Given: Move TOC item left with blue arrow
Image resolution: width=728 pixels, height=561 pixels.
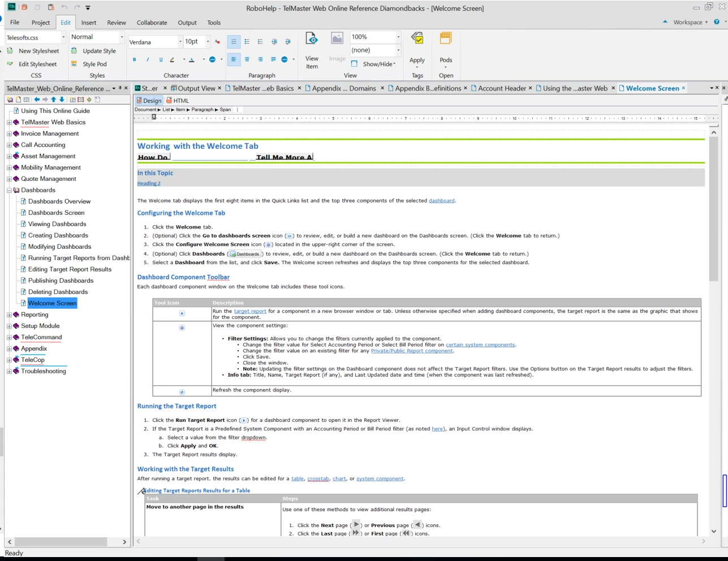Looking at the screenshot, I should [37, 100].
